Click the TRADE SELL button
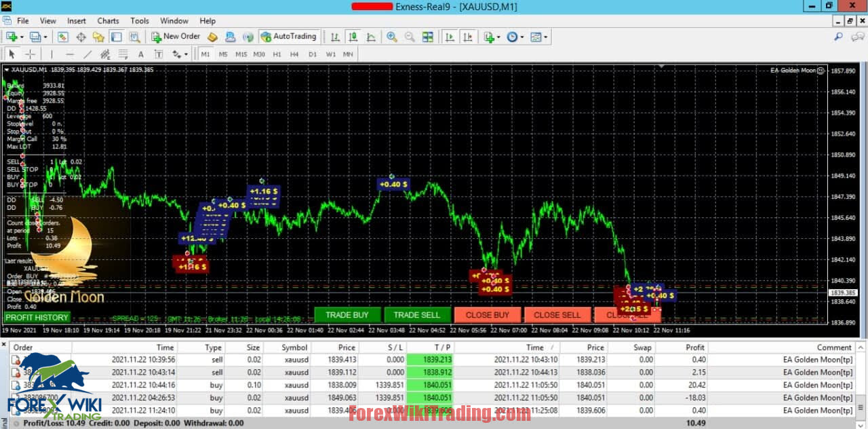This screenshot has width=868, height=429. pyautogui.click(x=417, y=315)
